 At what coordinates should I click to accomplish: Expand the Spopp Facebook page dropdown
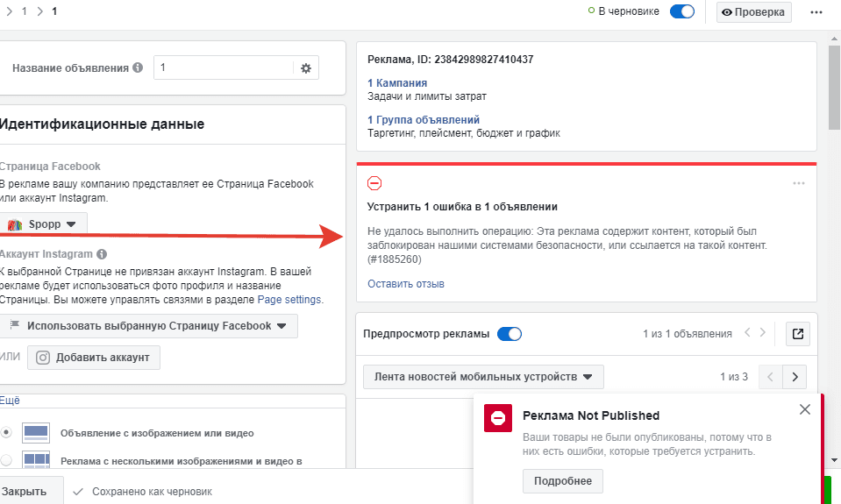(x=42, y=224)
